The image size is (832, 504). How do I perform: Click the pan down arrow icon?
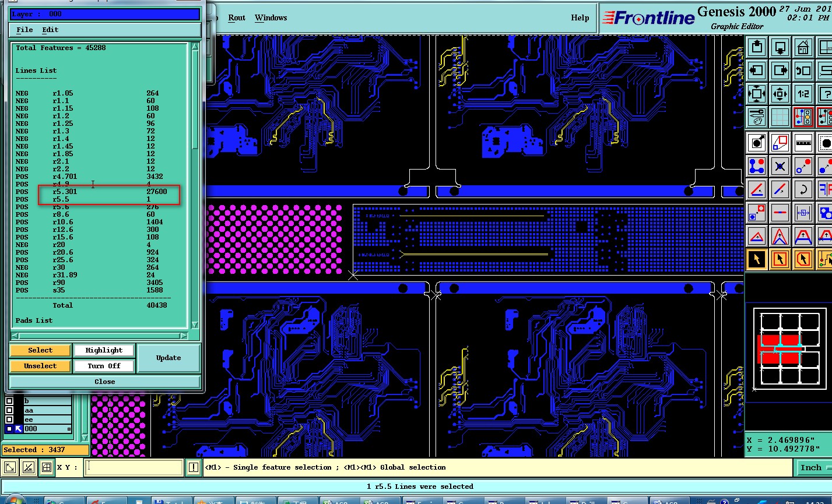click(780, 47)
